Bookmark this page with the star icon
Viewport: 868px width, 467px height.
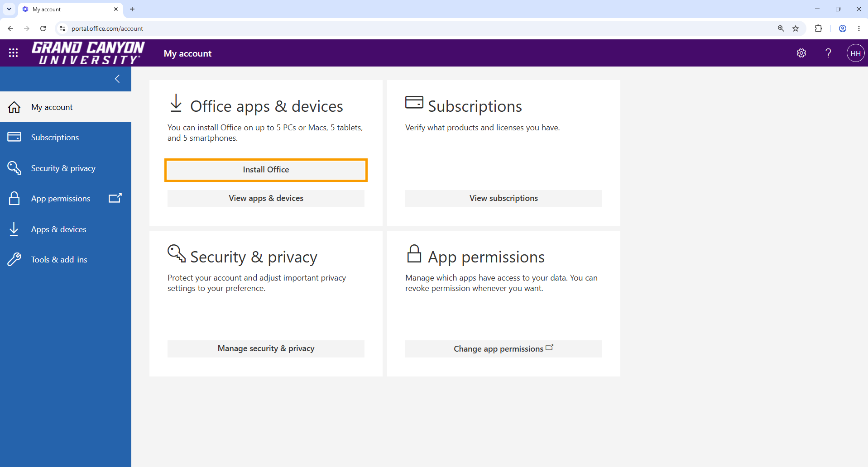(796, 29)
